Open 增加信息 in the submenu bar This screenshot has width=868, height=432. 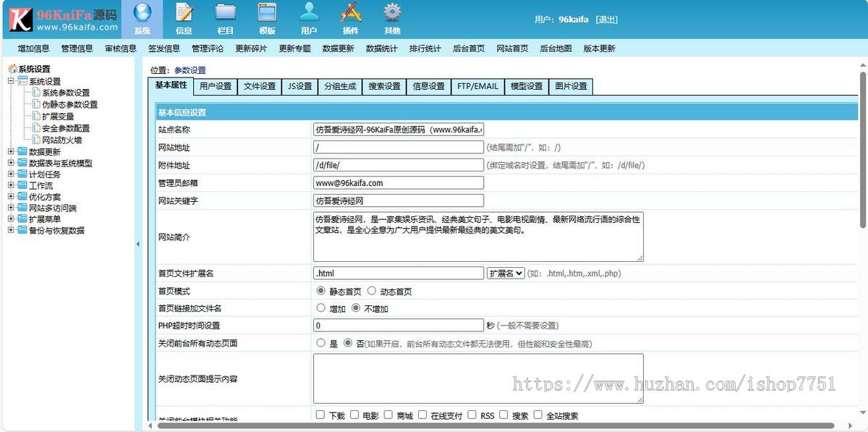pos(33,48)
